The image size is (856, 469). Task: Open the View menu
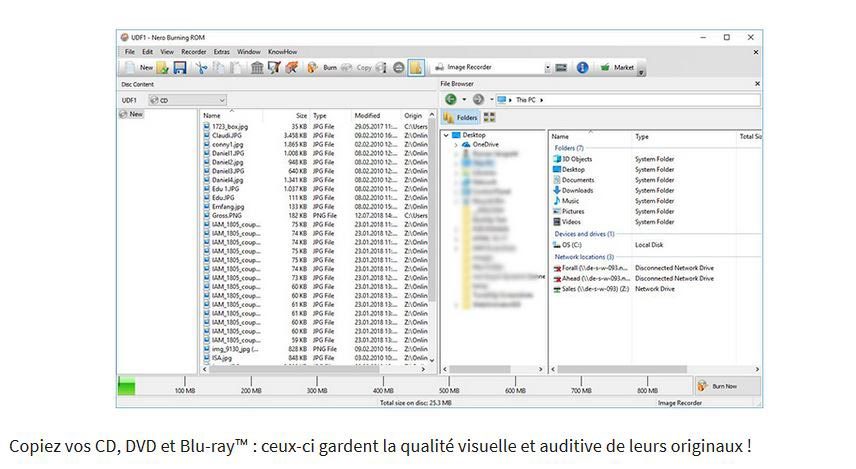[167, 52]
